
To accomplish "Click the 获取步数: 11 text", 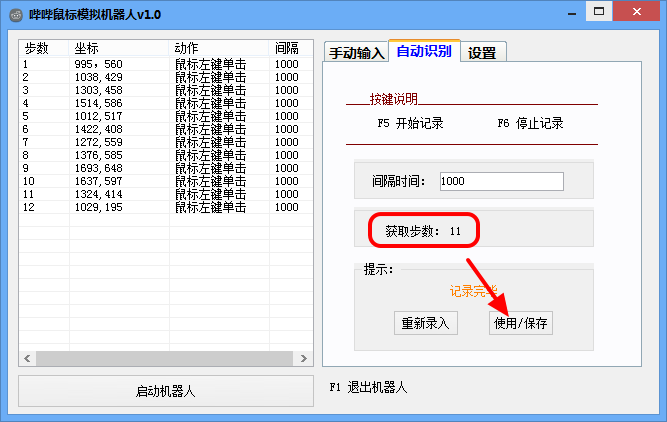I will pos(423,231).
